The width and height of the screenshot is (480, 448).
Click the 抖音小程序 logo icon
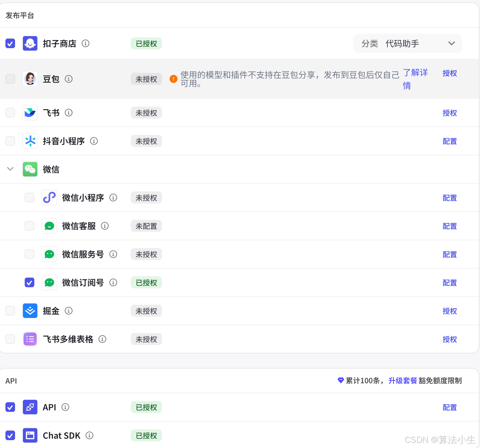pyautogui.click(x=30, y=141)
